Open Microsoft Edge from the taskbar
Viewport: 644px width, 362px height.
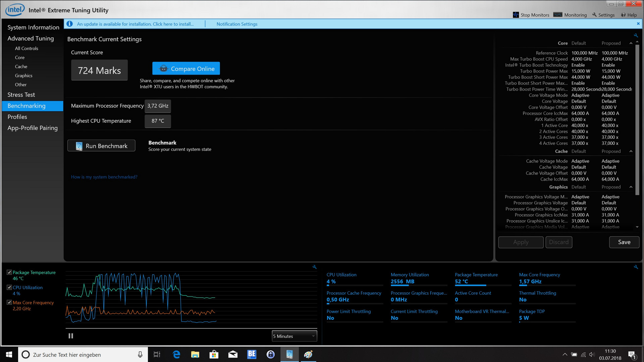tap(176, 354)
